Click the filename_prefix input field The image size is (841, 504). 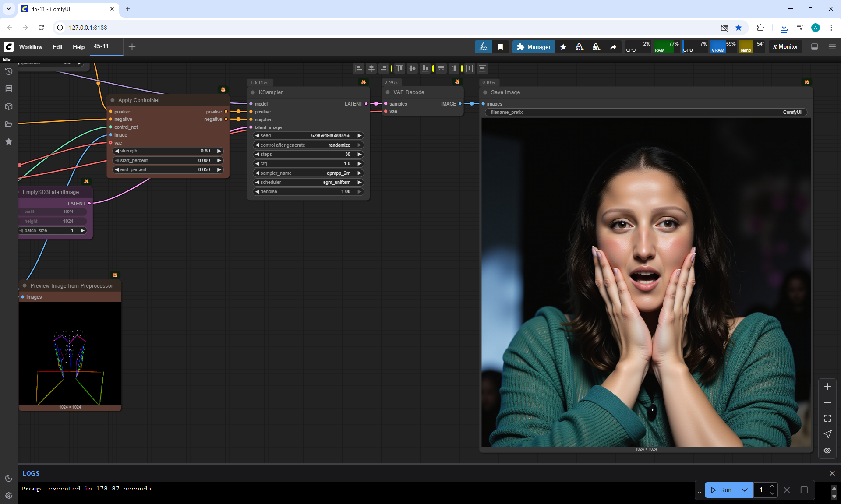pyautogui.click(x=646, y=112)
